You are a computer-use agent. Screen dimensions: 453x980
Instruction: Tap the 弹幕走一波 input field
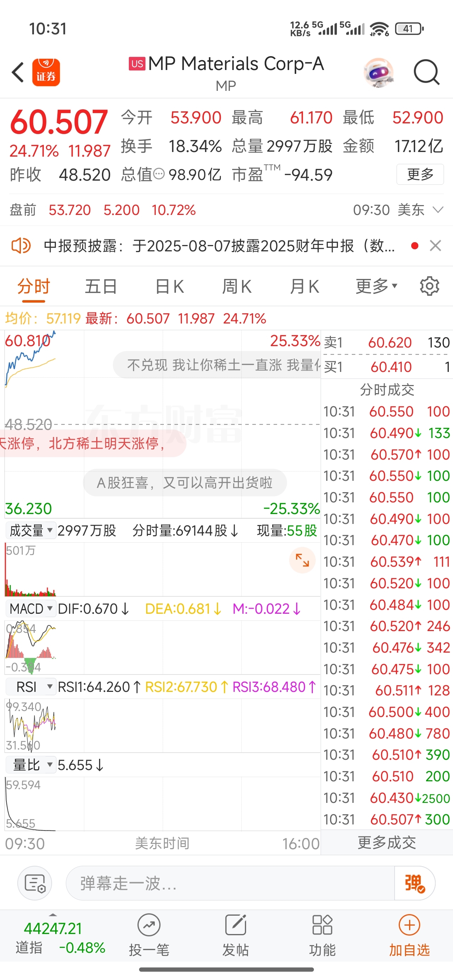pyautogui.click(x=230, y=883)
